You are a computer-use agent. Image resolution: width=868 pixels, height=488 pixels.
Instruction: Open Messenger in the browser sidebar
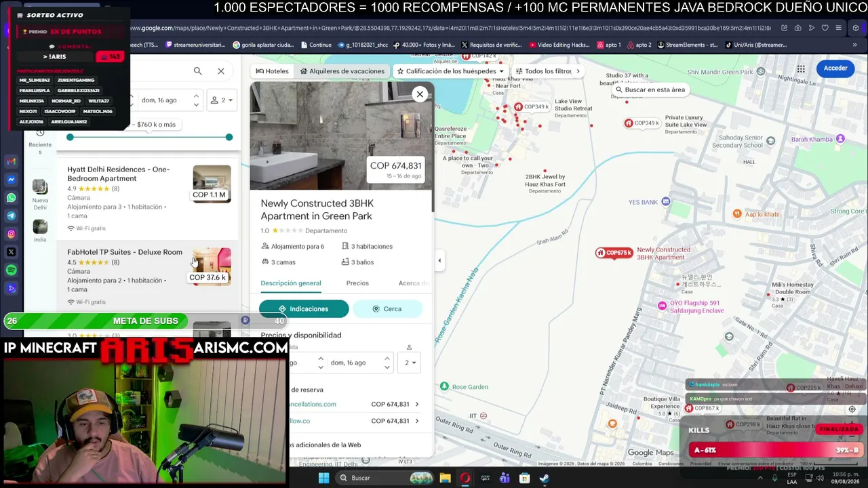point(11,180)
